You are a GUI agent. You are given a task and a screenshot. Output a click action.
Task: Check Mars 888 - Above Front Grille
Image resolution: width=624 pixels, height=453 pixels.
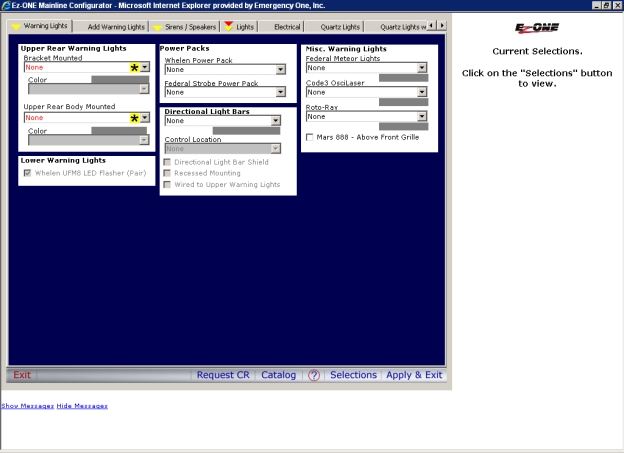click(310, 137)
